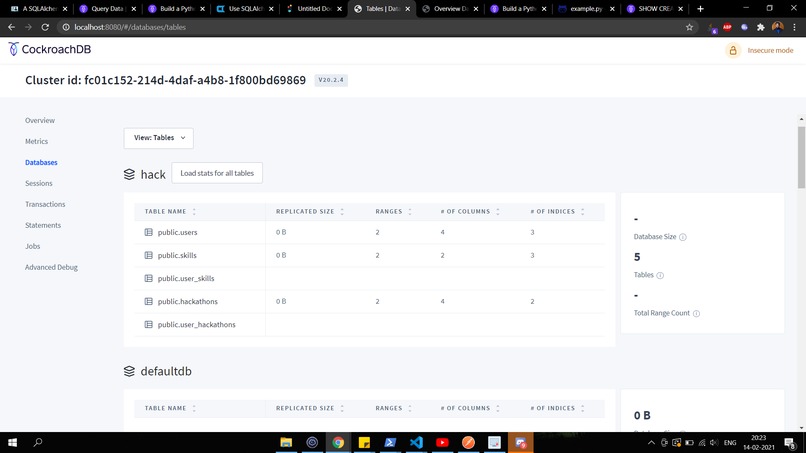Click the Total Range Count info icon
The height and width of the screenshot is (453, 806).
696,314
